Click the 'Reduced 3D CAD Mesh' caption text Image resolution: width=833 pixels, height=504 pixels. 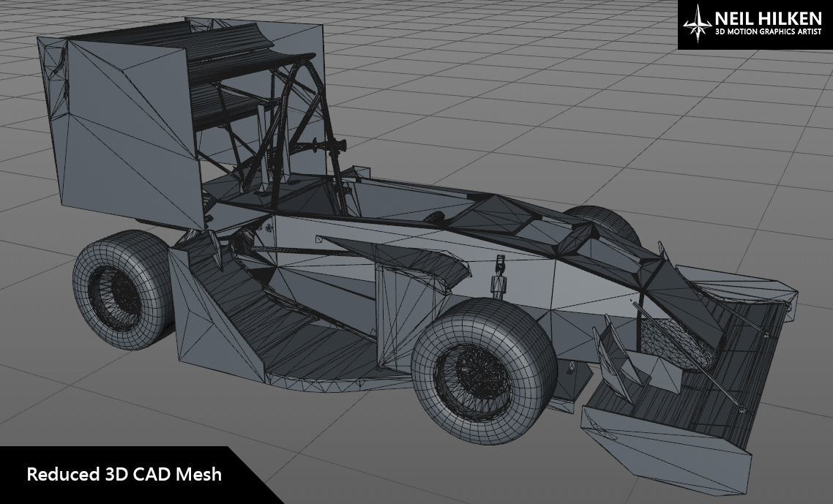pos(124,474)
